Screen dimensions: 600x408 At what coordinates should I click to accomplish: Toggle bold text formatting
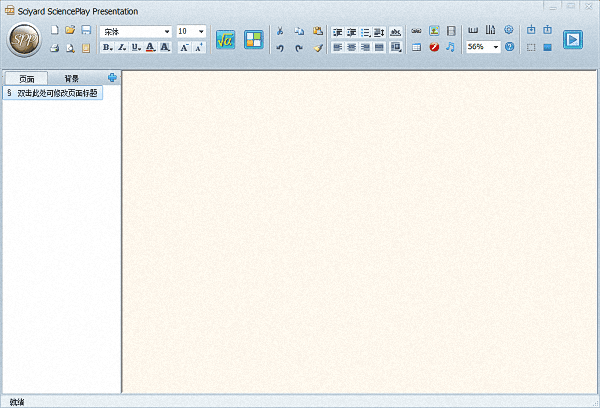click(107, 47)
